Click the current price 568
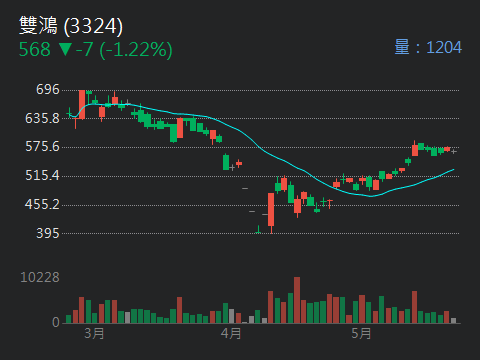 tap(35, 50)
